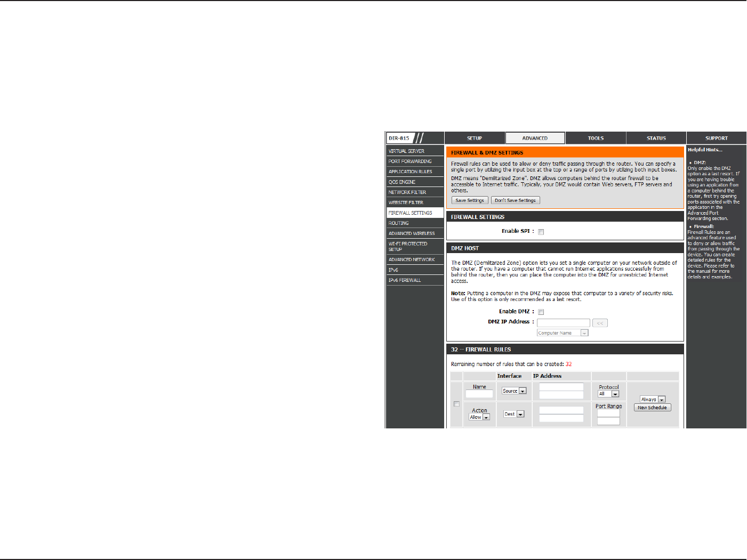Click the DIR-815 model logo

click(x=399, y=138)
